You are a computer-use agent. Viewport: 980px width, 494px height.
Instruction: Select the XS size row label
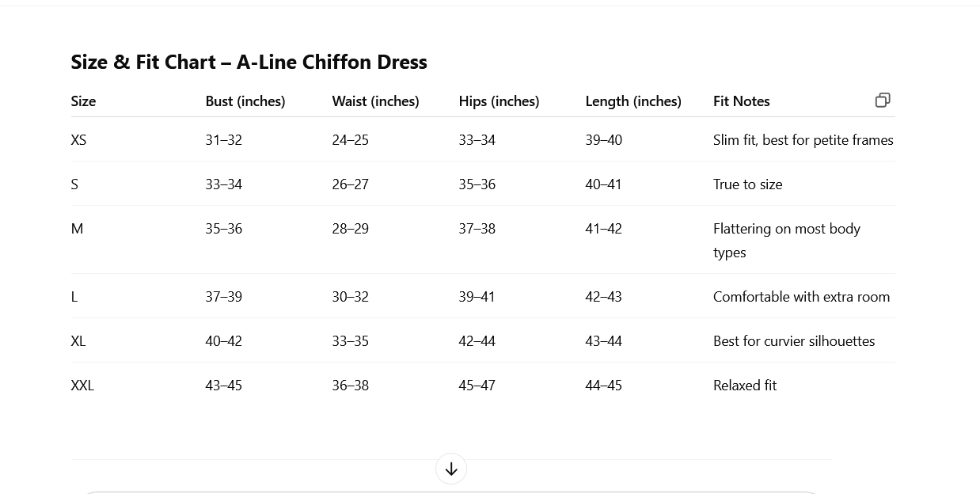click(x=78, y=140)
